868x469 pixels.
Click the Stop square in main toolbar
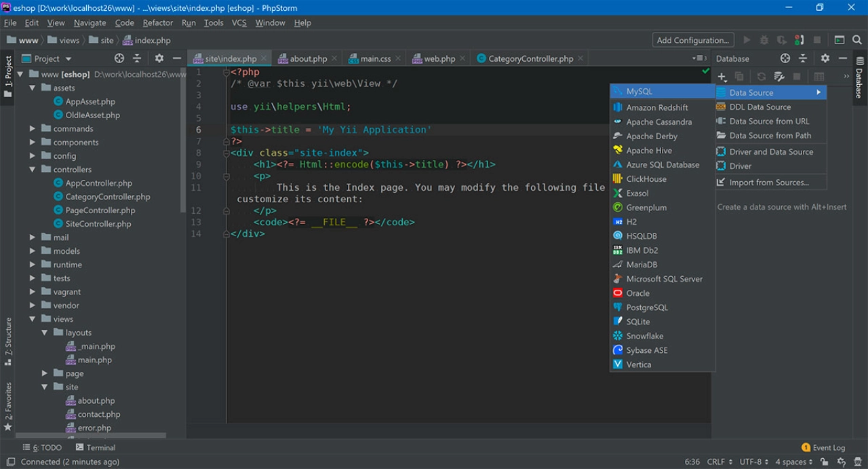817,40
